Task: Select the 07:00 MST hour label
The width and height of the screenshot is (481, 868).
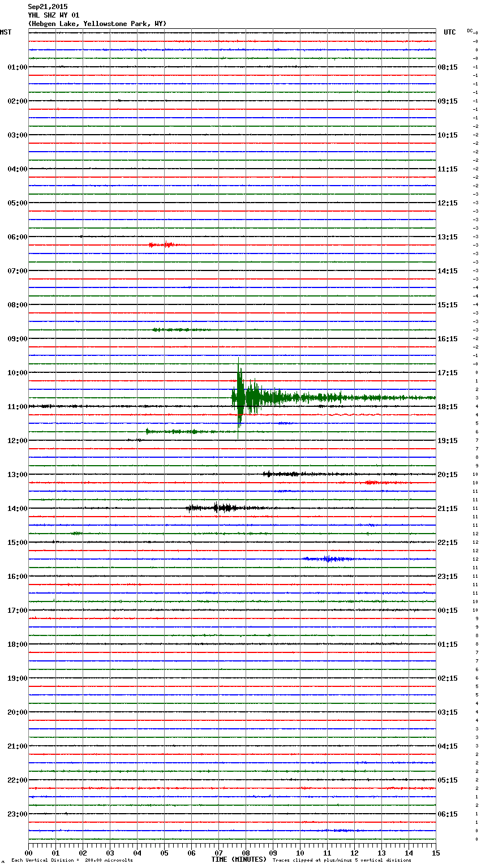Action: coord(17,271)
